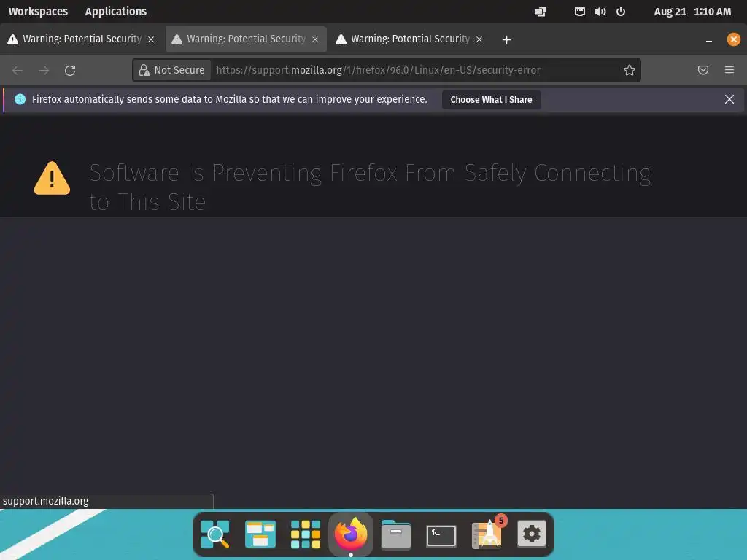Open the Firefox hamburger menu
The height and width of the screenshot is (560, 747).
pos(729,70)
